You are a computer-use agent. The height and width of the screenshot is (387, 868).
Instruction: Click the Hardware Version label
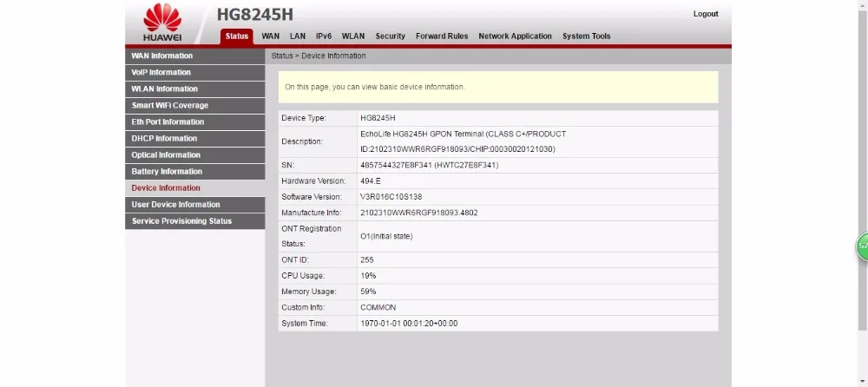(x=314, y=181)
